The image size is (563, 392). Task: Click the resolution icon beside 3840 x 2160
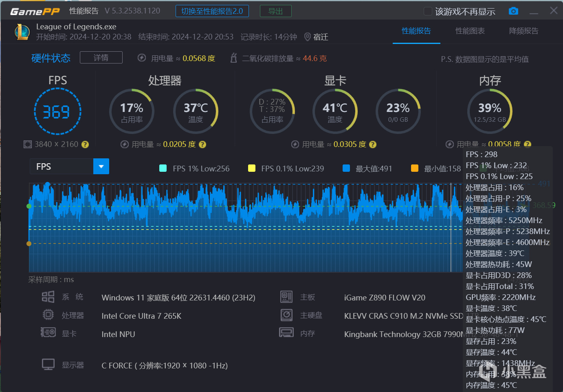coord(28,144)
